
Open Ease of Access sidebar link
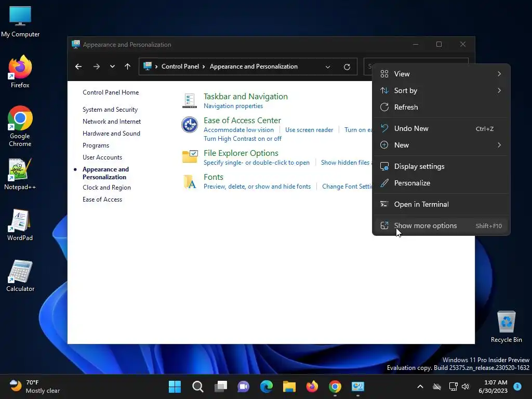point(102,199)
